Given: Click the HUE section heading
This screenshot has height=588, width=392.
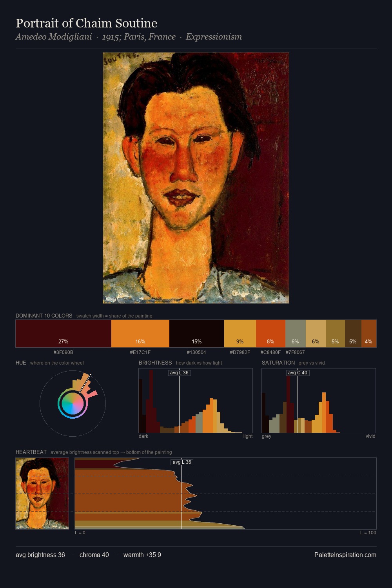Looking at the screenshot, I should (21, 363).
